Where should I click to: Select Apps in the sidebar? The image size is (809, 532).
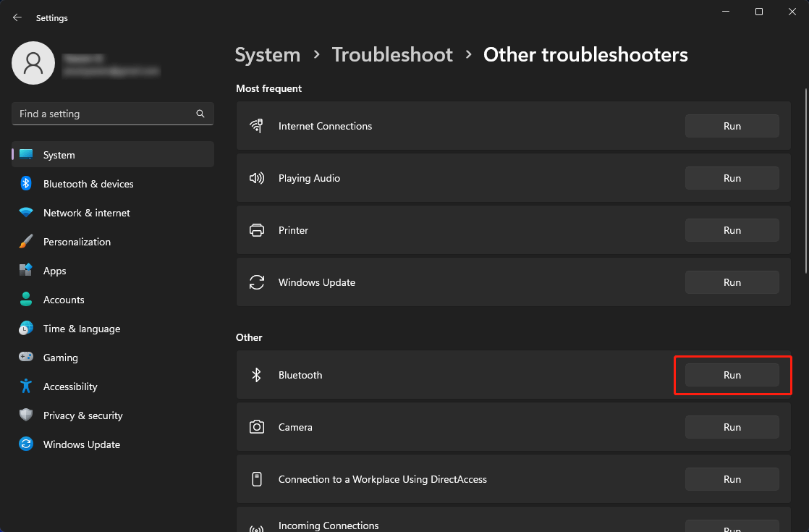coord(113,270)
